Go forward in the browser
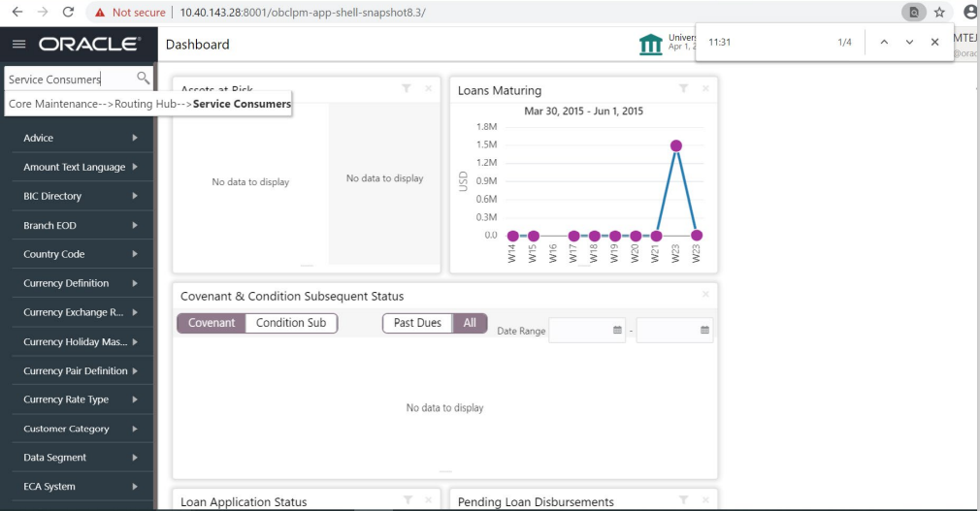Screen dimensions: 980x511 coord(43,12)
